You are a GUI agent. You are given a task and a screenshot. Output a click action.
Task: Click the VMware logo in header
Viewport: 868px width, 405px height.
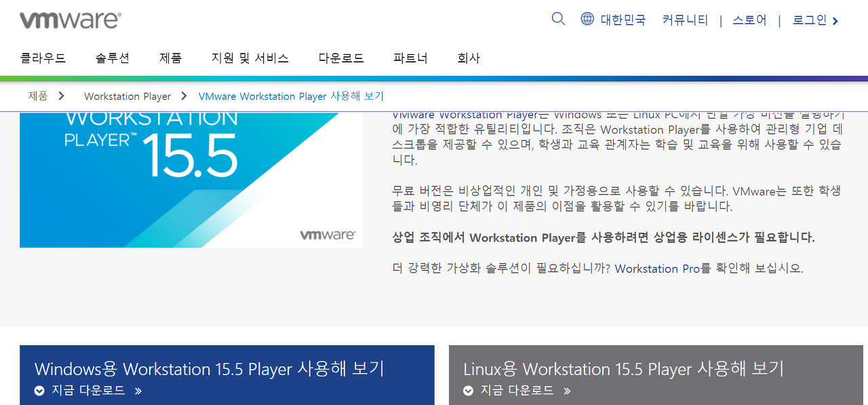click(x=71, y=20)
